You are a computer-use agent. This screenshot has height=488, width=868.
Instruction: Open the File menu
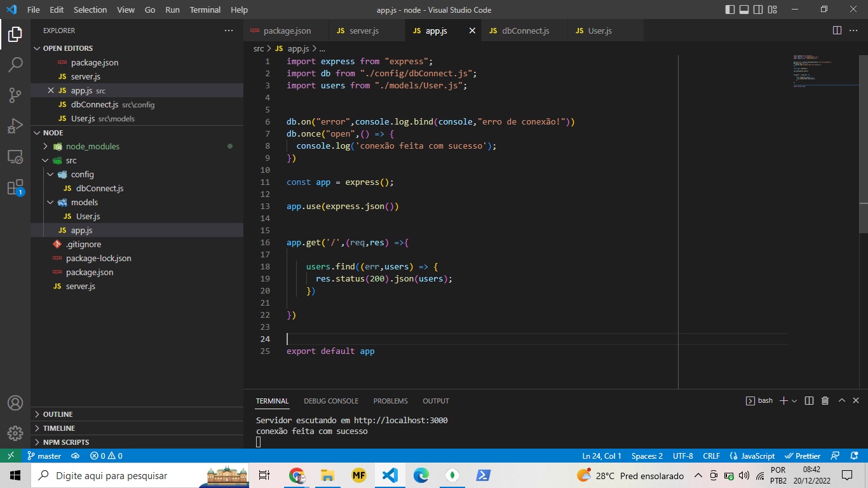coord(34,10)
